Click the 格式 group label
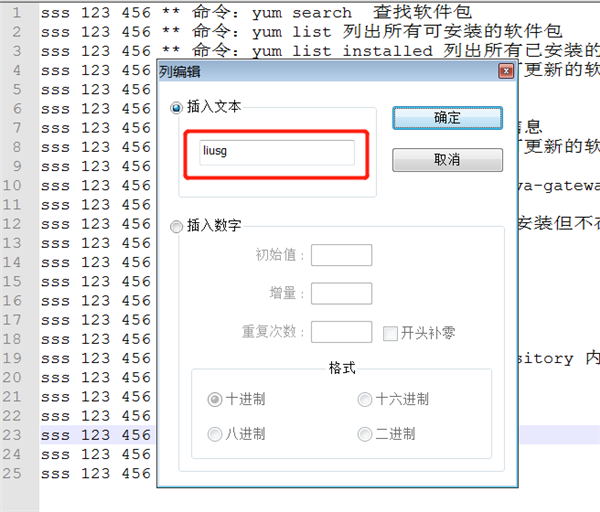Viewport: 600px width, 512px height. click(x=342, y=368)
